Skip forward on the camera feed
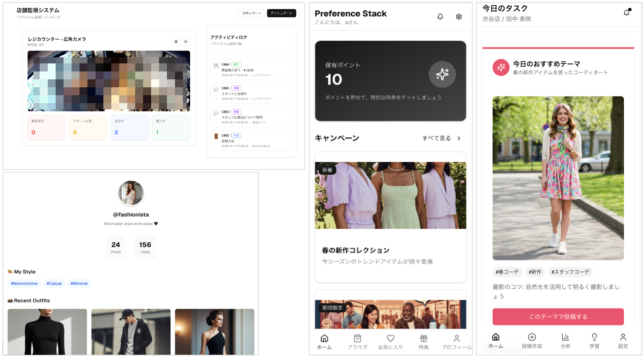This screenshot has height=357, width=644. tap(186, 42)
